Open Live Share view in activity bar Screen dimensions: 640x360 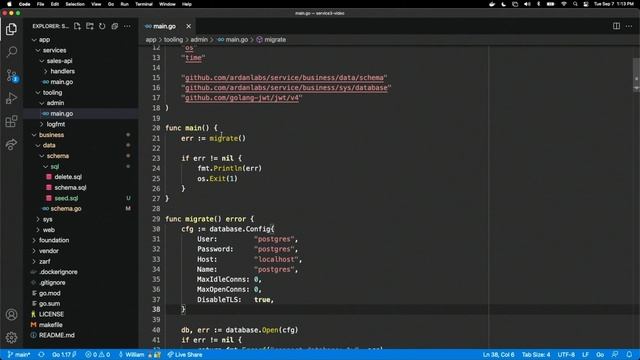(x=11, y=144)
